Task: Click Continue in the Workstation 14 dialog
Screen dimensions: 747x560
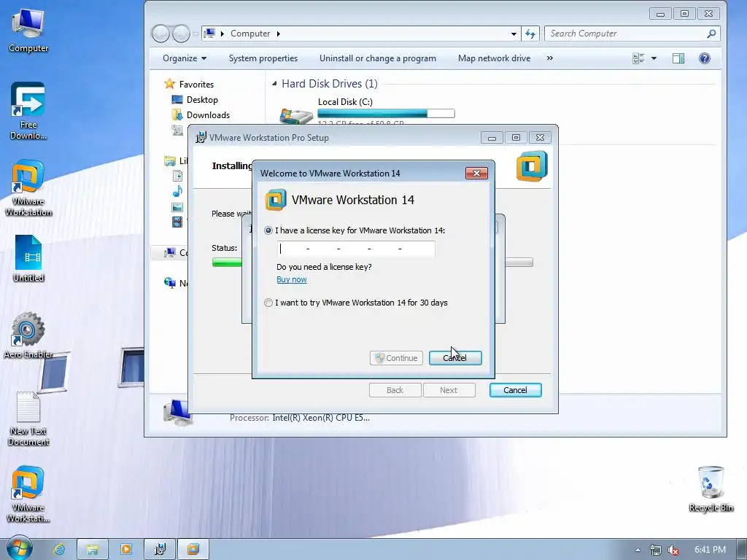Action: 396,358
